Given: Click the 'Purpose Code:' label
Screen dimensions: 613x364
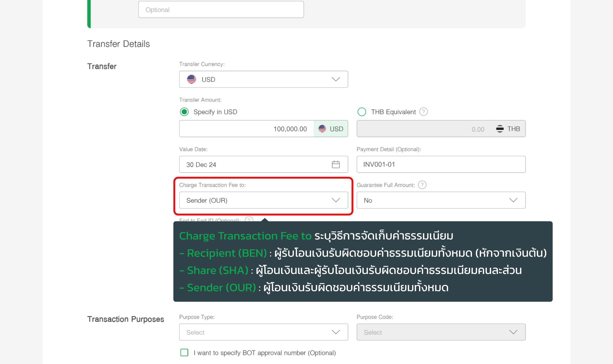Looking at the screenshot, I should 375,317.
